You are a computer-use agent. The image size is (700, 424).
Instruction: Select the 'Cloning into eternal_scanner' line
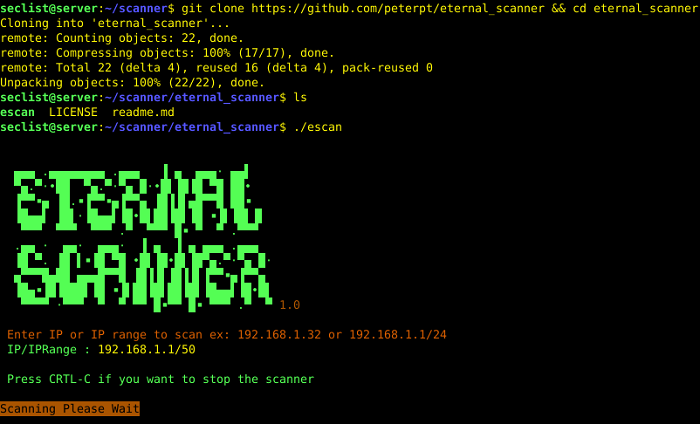pyautogui.click(x=115, y=23)
